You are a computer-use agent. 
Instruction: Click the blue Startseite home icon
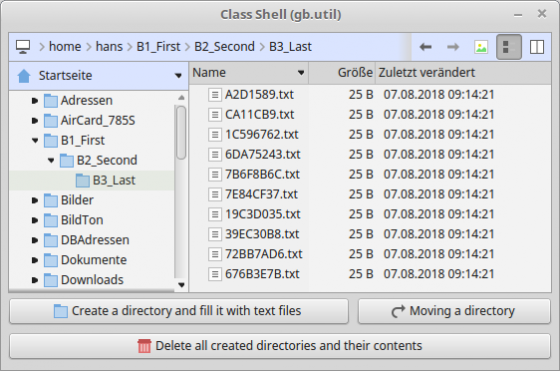pyautogui.click(x=24, y=76)
